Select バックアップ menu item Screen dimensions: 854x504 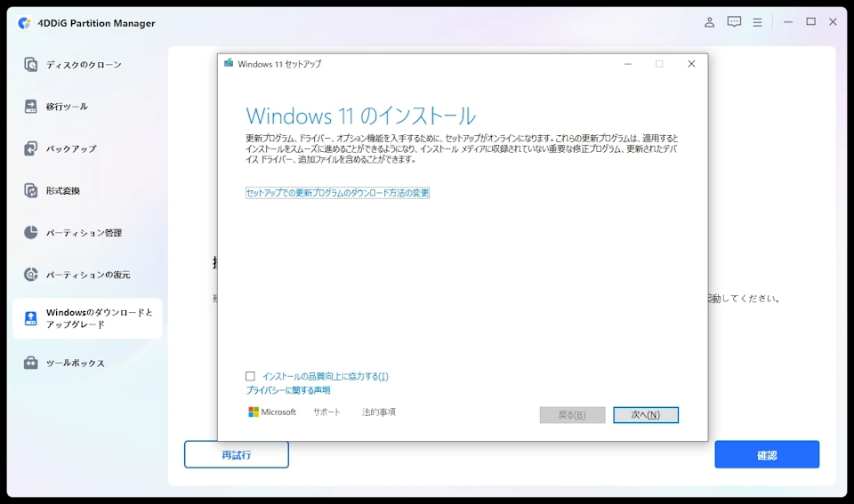pos(71,148)
